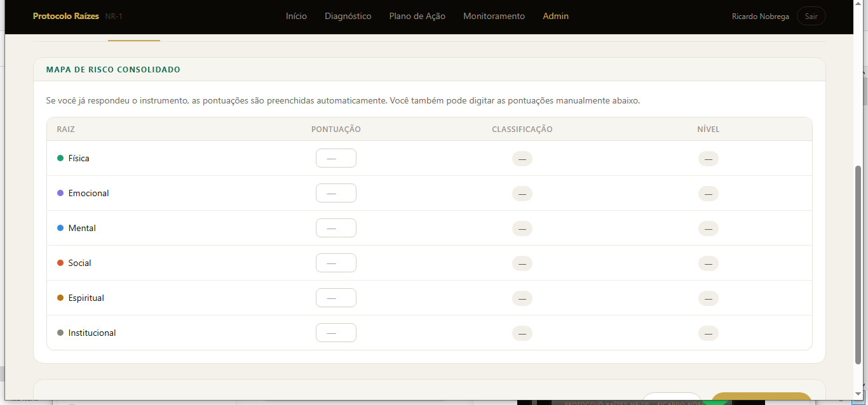Click the Mental score input box
This screenshot has width=868, height=405.
click(x=336, y=228)
